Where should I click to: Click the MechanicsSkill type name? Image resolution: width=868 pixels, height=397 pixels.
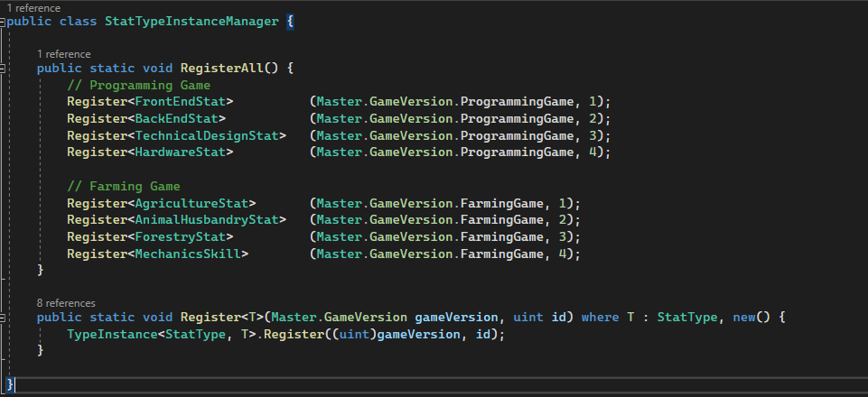pos(188,254)
